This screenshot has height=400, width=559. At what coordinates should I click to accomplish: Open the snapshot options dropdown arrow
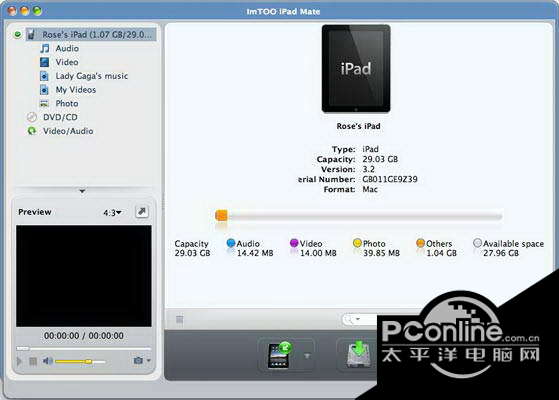click(x=149, y=360)
